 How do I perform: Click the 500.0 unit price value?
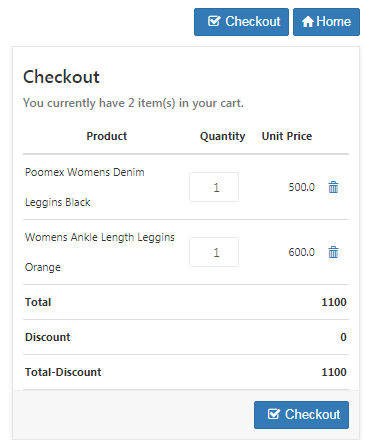pos(302,187)
